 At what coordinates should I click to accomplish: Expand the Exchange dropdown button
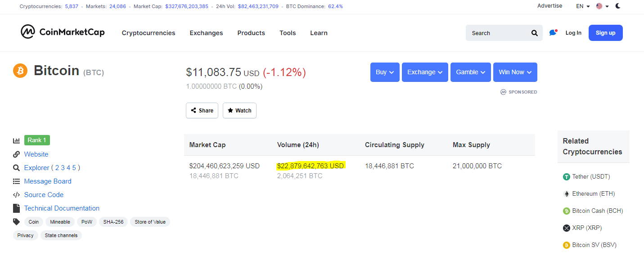click(x=425, y=72)
